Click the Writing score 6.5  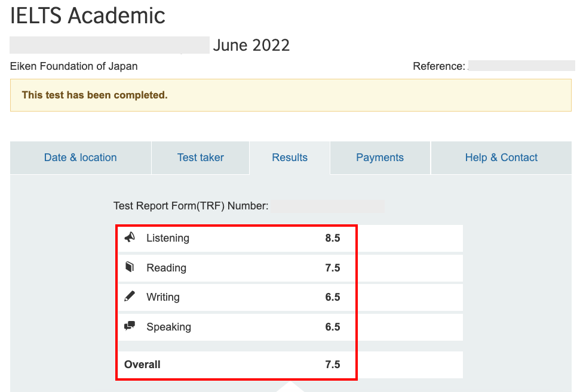click(x=333, y=297)
